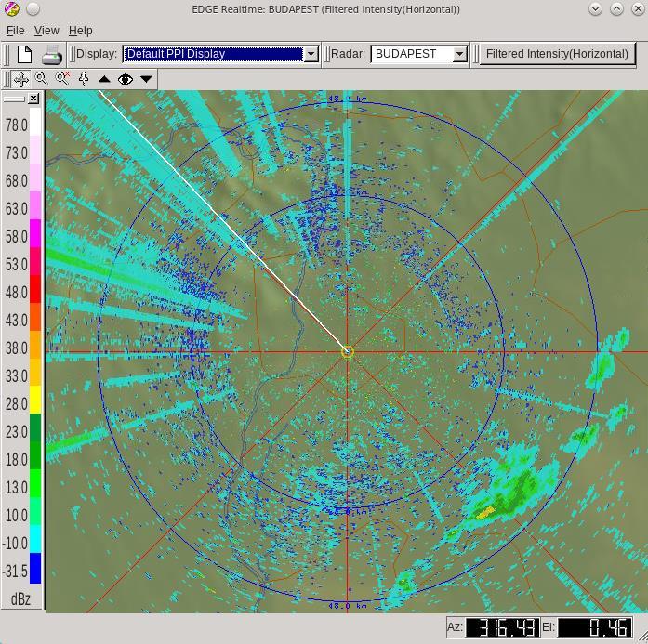This screenshot has height=644, width=648.
Task: Click the Print icon in toolbar
Action: coord(52,55)
